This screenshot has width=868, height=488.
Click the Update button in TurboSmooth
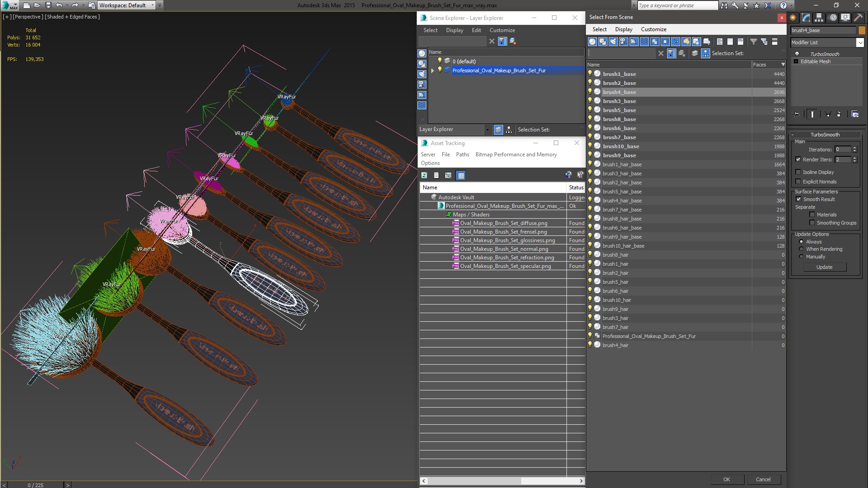pyautogui.click(x=824, y=267)
